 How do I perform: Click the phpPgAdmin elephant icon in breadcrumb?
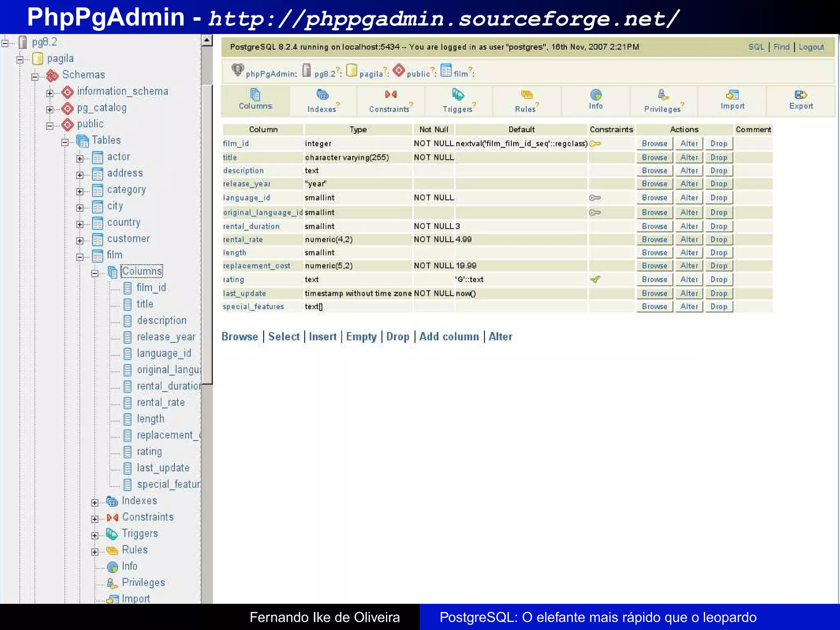(x=237, y=70)
